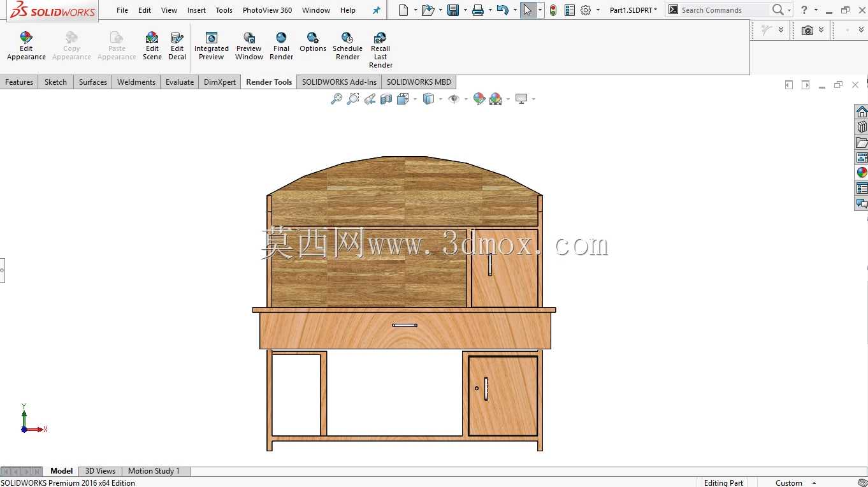The width and height of the screenshot is (868, 487).
Task: Open Appearances, Scenes and Decals pane
Action: (x=862, y=173)
